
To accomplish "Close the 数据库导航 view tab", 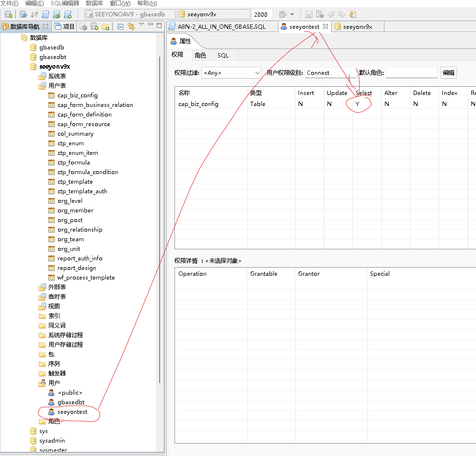I will coord(46,26).
